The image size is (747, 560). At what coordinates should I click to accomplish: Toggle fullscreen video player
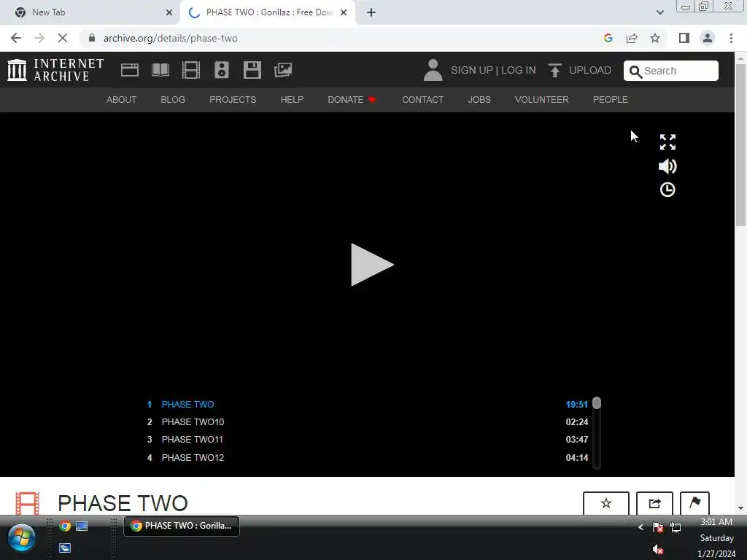667,142
